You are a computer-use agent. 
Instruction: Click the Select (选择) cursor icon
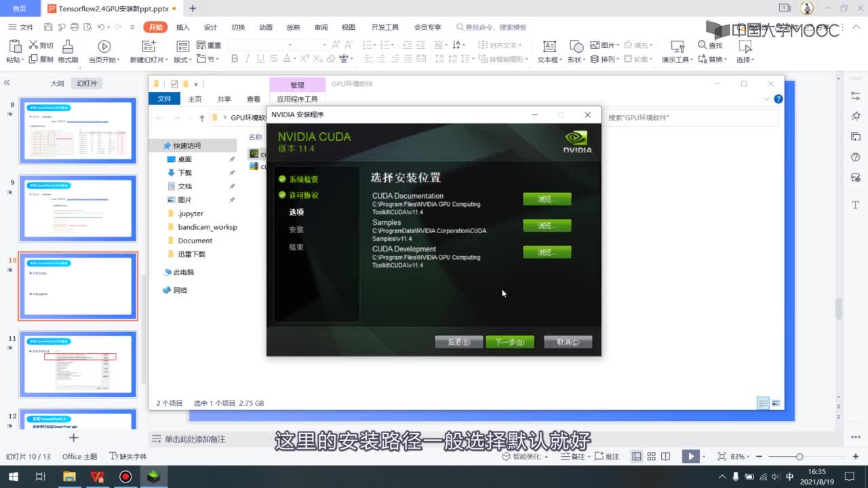click(745, 46)
